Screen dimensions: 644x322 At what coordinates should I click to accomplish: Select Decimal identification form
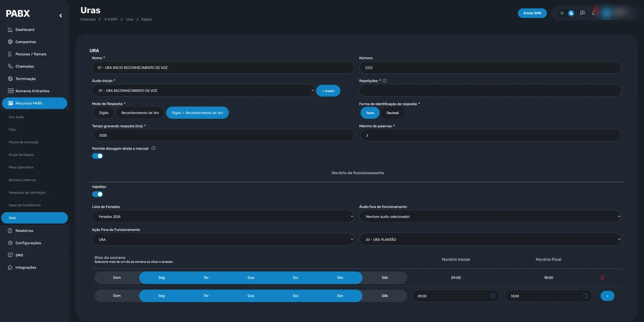point(392,113)
